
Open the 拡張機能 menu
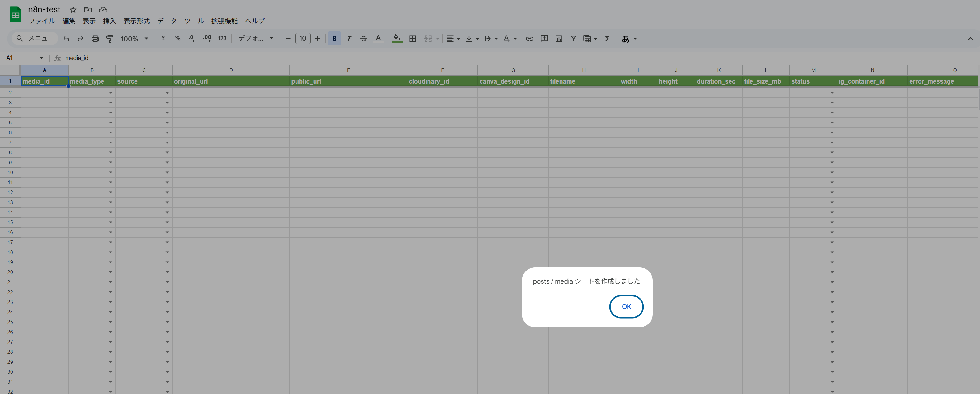[x=225, y=21]
